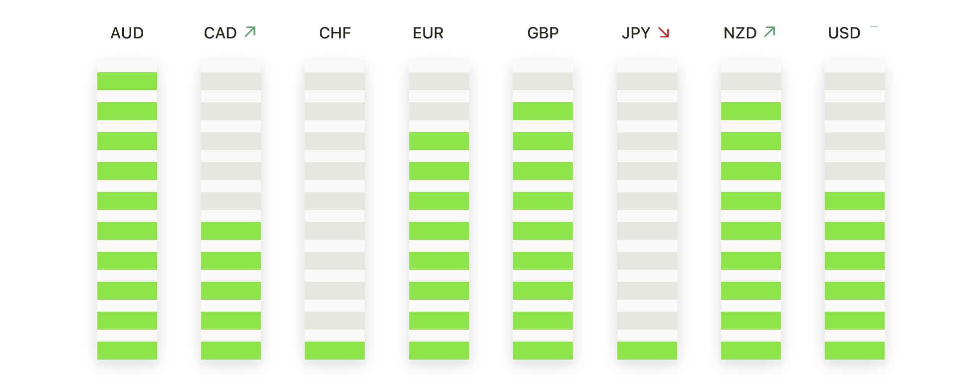Click the topmost green bar in NZD meter
980x392 pixels.
(x=750, y=111)
